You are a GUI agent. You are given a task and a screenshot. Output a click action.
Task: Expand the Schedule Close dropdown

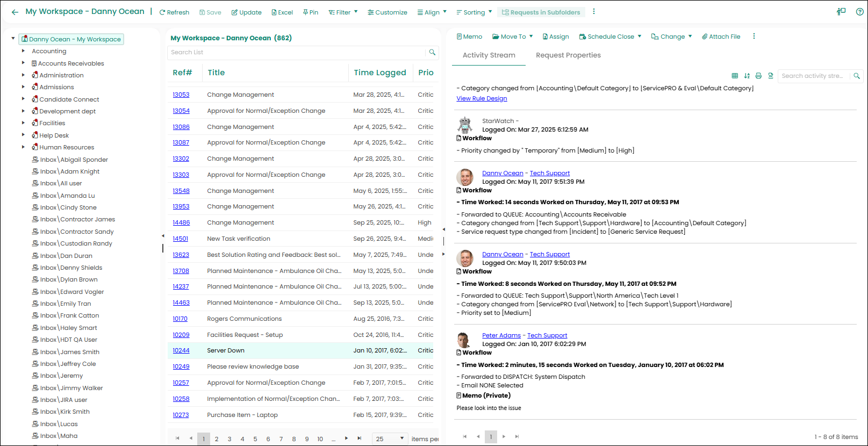pos(610,37)
